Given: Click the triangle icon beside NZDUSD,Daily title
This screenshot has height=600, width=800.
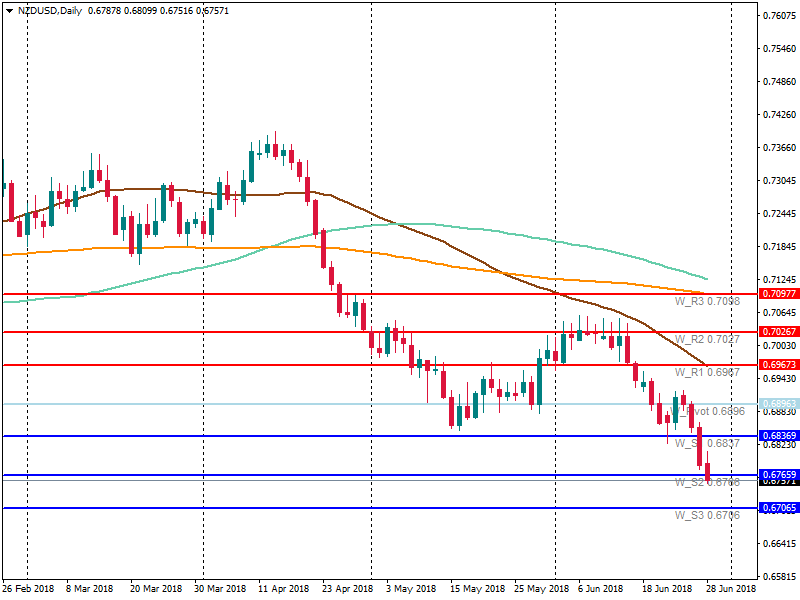Looking at the screenshot, I should pyautogui.click(x=9, y=11).
